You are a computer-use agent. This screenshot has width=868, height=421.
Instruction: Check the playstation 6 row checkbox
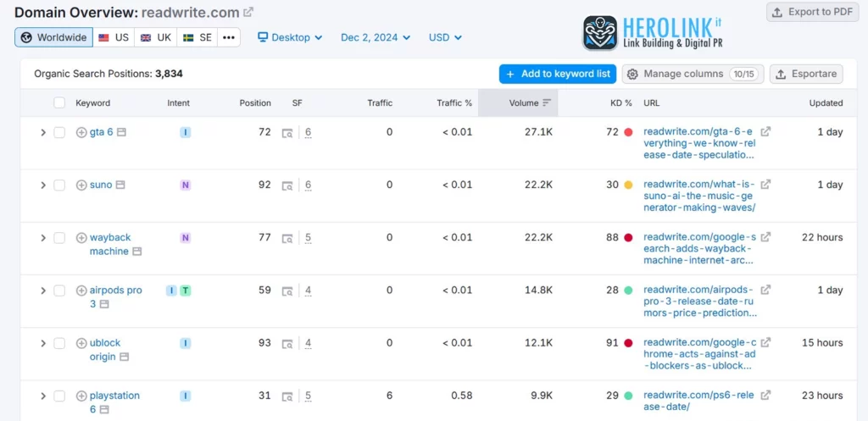pyautogui.click(x=59, y=396)
